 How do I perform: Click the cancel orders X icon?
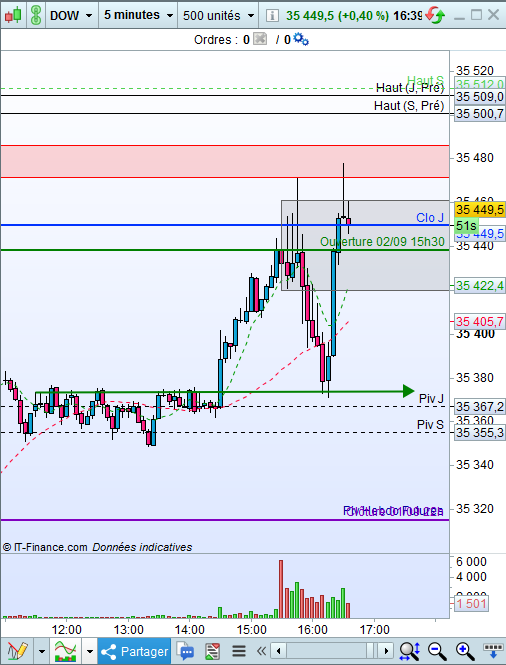(x=260, y=39)
